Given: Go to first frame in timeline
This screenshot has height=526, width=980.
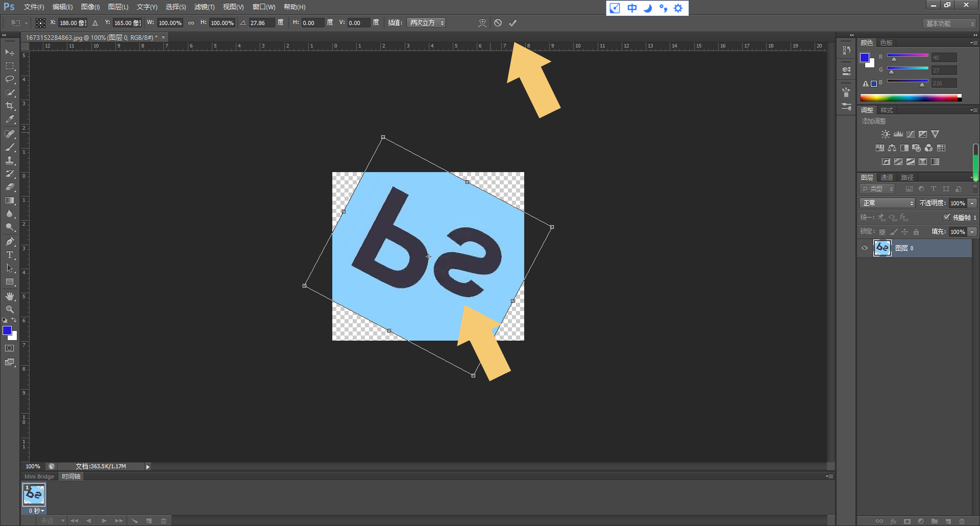Looking at the screenshot, I should tap(75, 521).
